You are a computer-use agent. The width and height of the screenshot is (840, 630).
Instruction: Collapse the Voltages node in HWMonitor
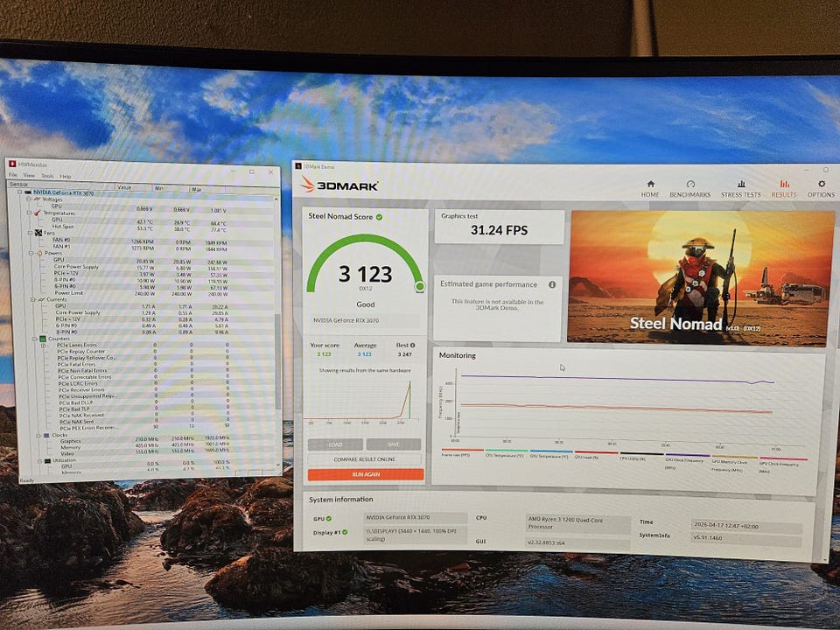tap(29, 199)
